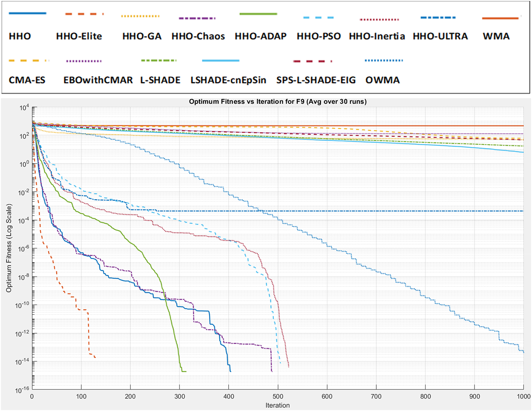Click the HHO-Inertia legend label
Viewport: 532px width, 411px height.
(x=377, y=36)
